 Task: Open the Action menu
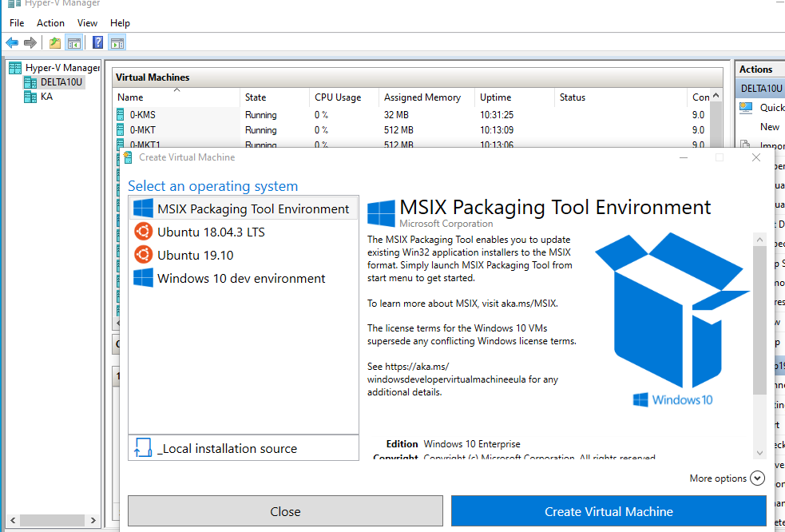[x=50, y=23]
